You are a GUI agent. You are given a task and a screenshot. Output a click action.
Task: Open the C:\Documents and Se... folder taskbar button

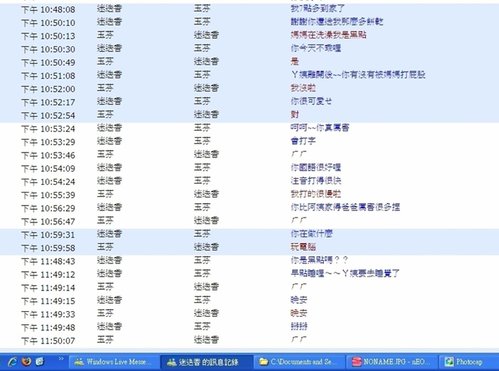tap(299, 362)
